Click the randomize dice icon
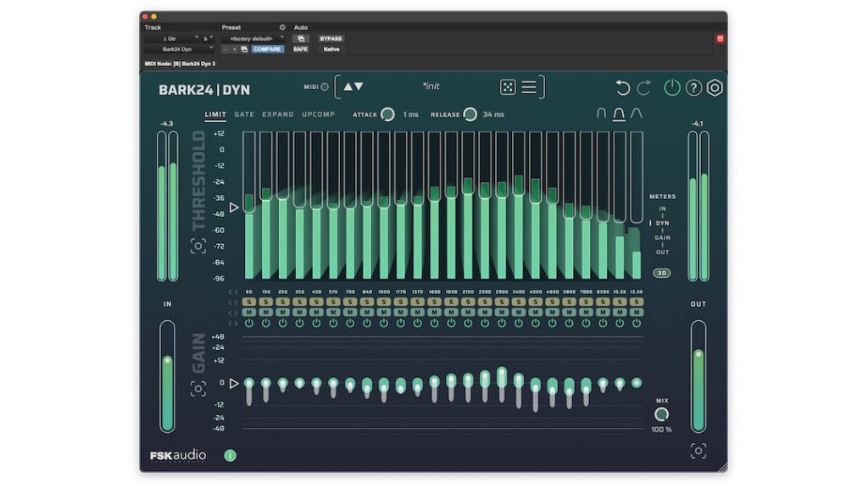The image size is (868, 488). pyautogui.click(x=508, y=87)
